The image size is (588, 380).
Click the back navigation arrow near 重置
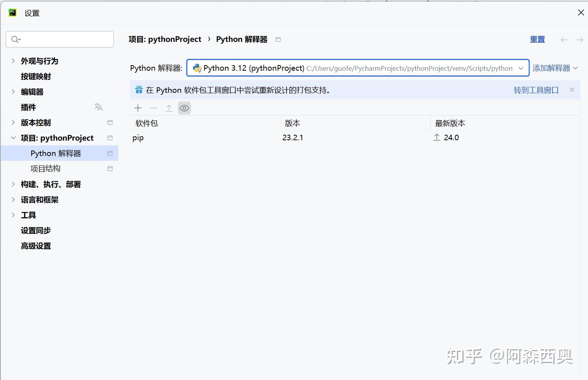(564, 40)
